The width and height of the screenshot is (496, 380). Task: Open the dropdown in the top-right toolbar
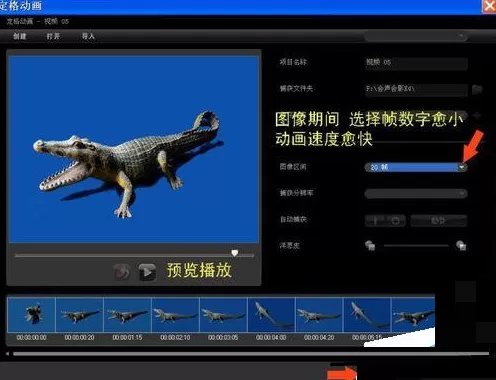coord(416,36)
